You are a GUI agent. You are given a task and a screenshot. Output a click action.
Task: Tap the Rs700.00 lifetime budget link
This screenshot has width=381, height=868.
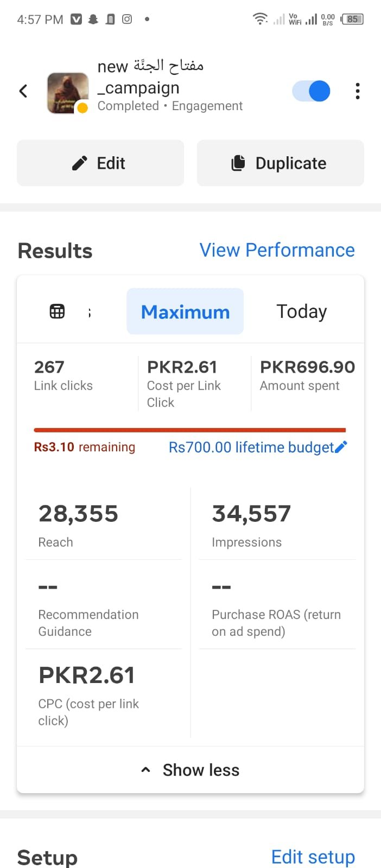point(251,447)
